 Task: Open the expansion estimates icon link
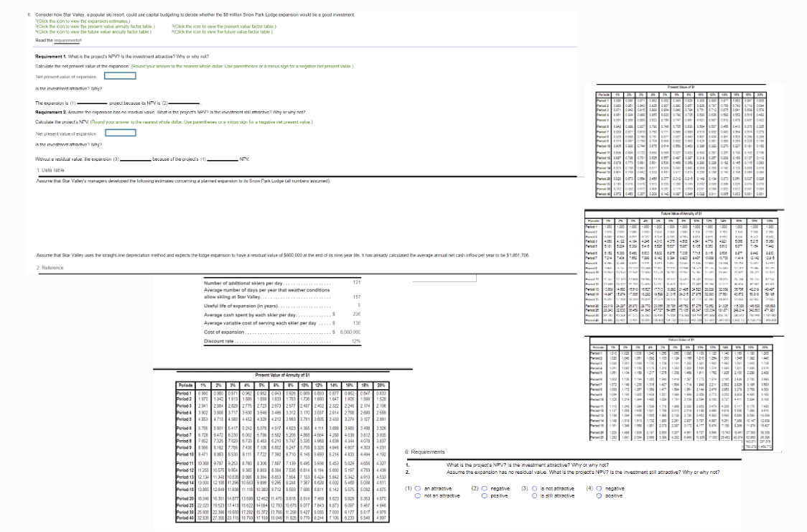[x=83, y=21]
